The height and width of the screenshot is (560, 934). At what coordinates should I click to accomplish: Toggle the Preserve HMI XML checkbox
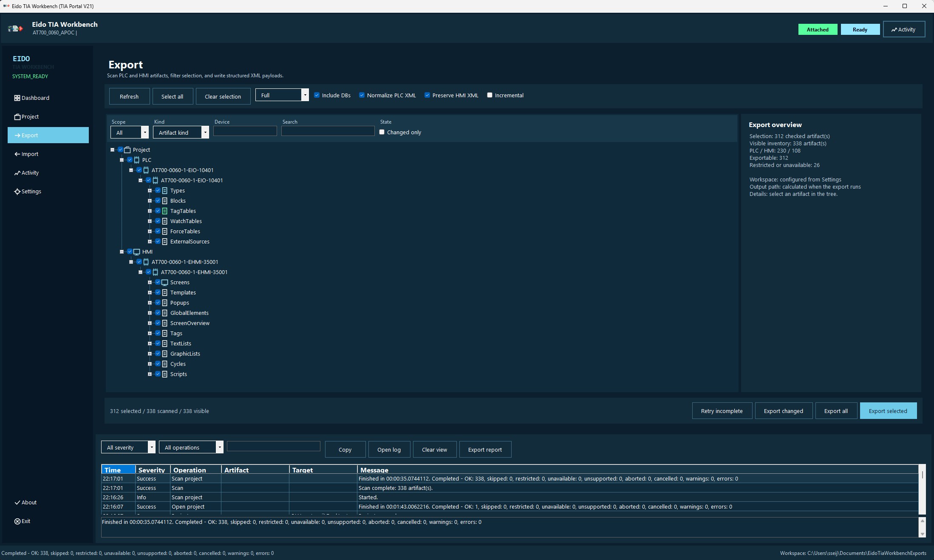427,95
